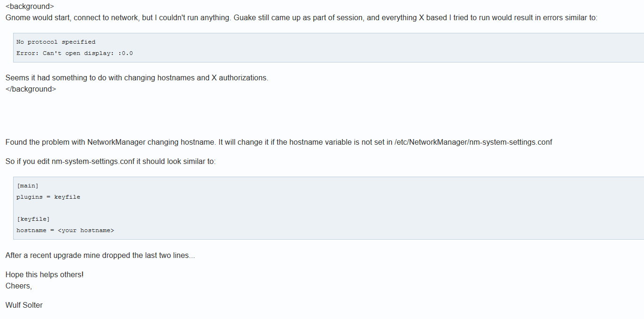This screenshot has height=319, width=644.
Task: Click the 'No protocol specified' code line
Action: tap(56, 42)
